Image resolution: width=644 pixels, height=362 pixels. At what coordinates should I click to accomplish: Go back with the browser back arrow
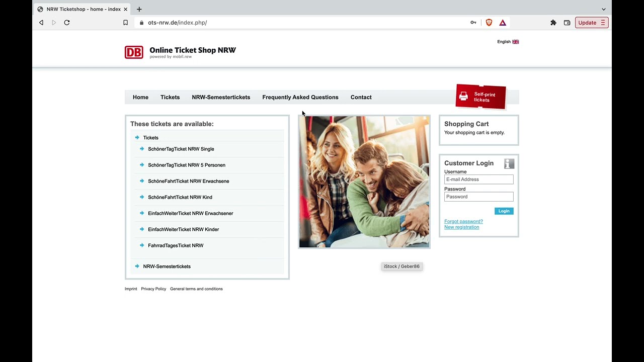41,23
